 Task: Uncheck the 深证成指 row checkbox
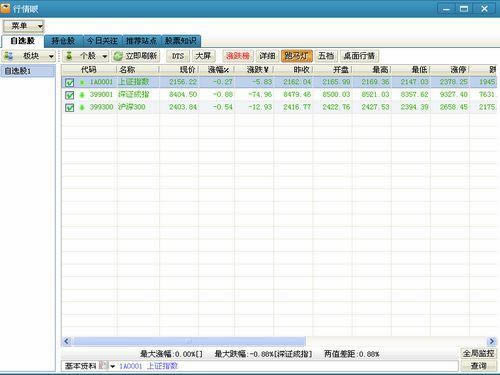69,95
